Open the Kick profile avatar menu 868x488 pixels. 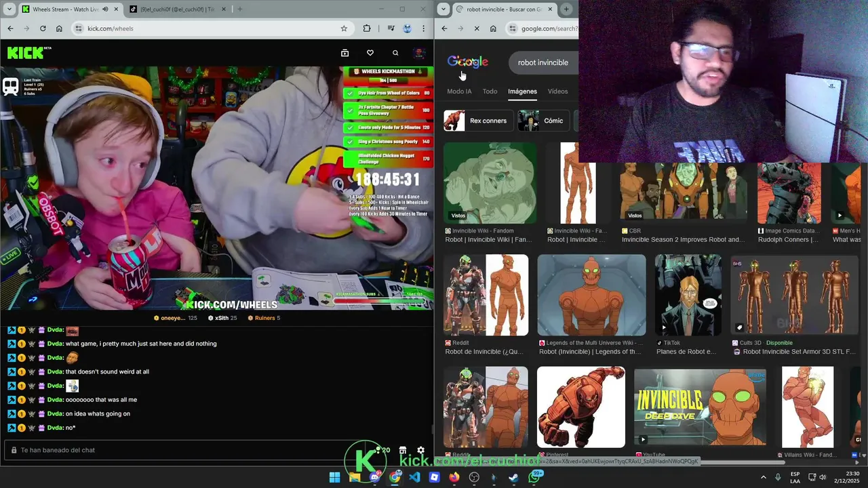(420, 53)
